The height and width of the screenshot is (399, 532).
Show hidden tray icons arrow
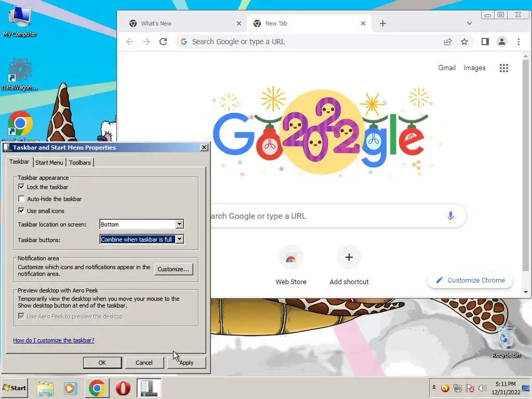[x=434, y=388]
